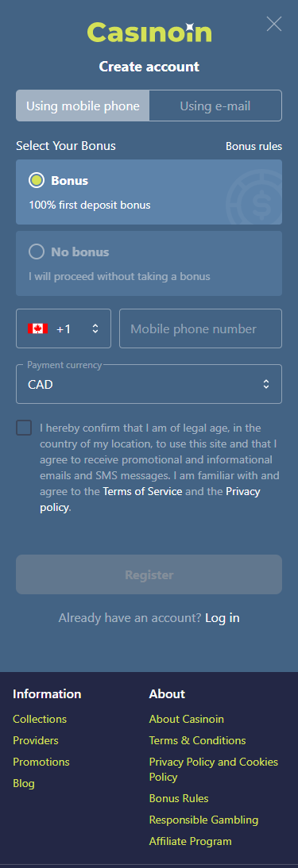298x868 pixels.
Task: Close the create account dialog
Action: point(274,24)
